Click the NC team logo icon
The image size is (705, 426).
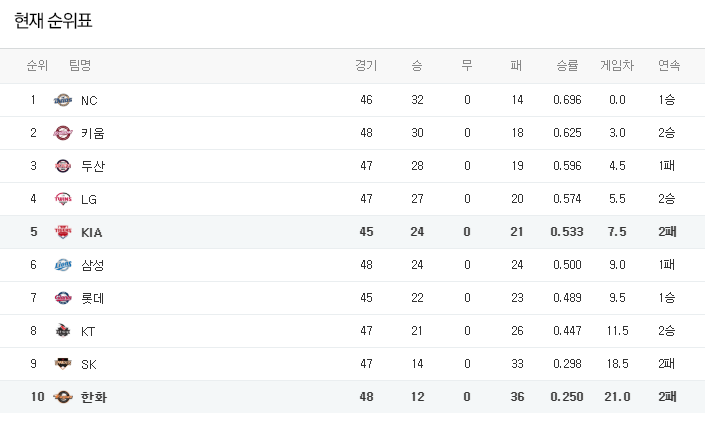(63, 100)
